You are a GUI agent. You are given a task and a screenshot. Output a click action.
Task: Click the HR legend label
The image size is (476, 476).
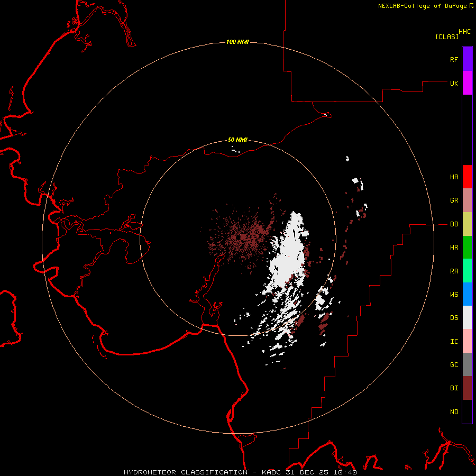click(x=454, y=248)
